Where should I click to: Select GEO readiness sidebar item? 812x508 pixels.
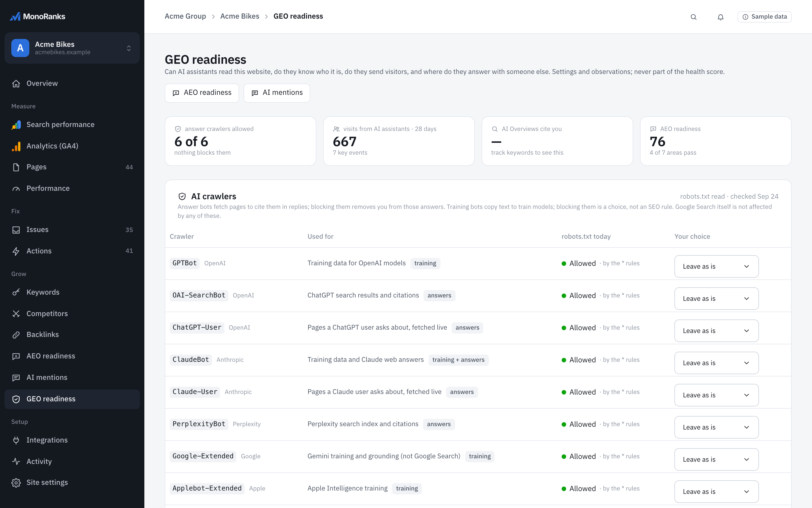72,399
